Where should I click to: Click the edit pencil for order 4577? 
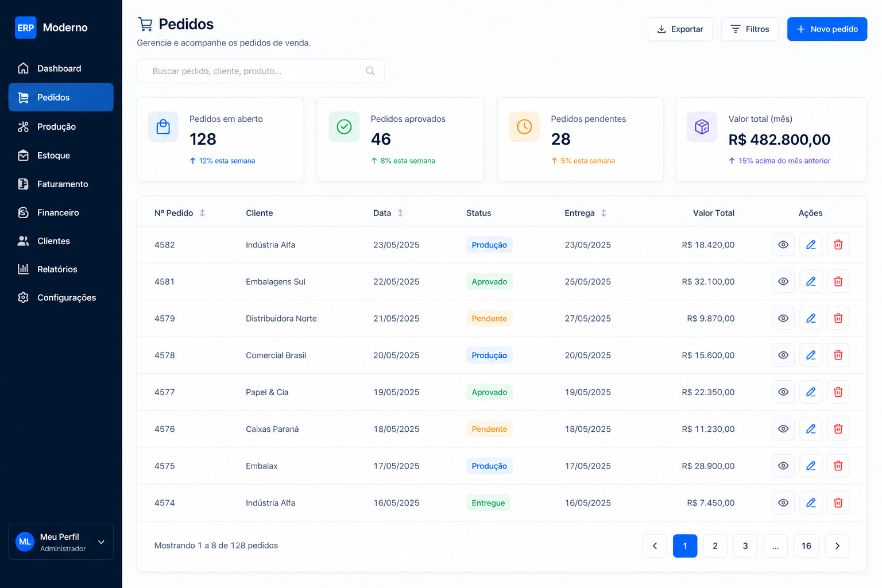[810, 392]
